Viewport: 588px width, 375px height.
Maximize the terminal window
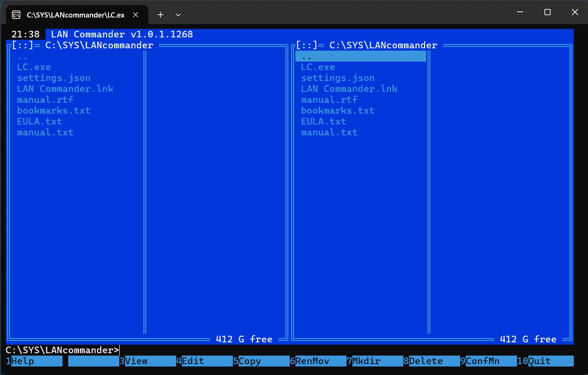pyautogui.click(x=547, y=12)
